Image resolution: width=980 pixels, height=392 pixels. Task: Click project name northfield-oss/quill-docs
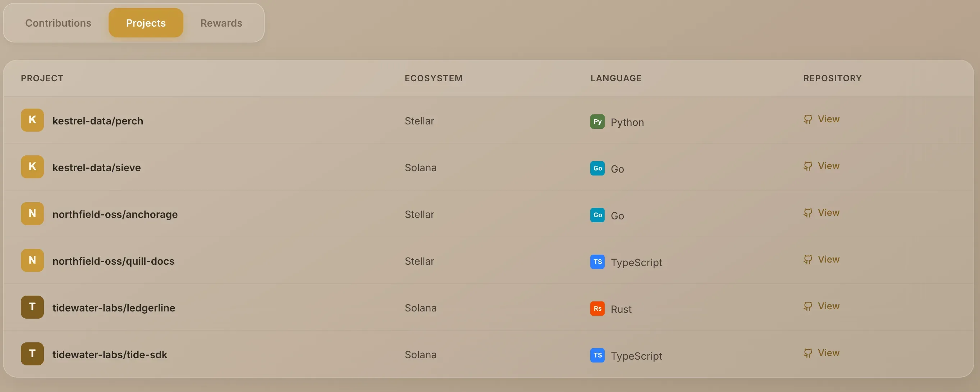(x=113, y=261)
